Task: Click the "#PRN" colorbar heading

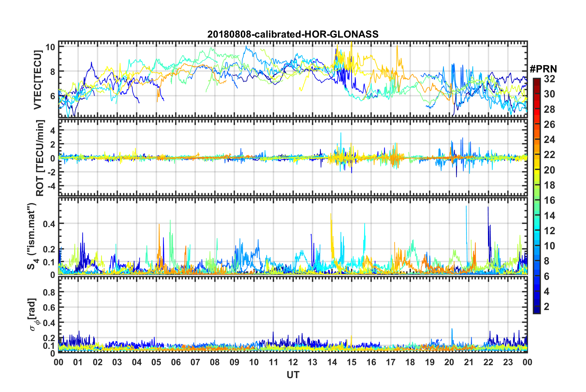Action: click(543, 69)
